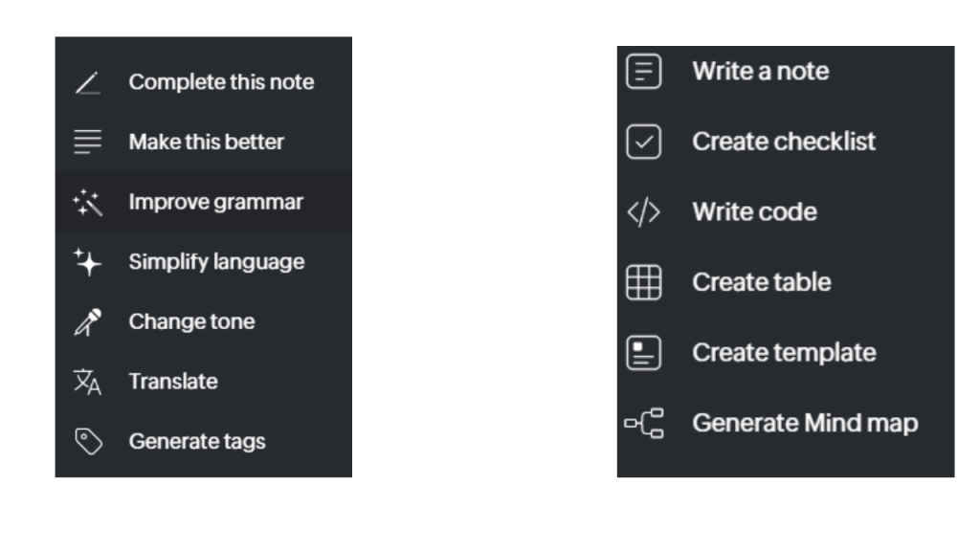Click the note icon beside Write a note
The height and width of the screenshot is (551, 980).
point(644,72)
